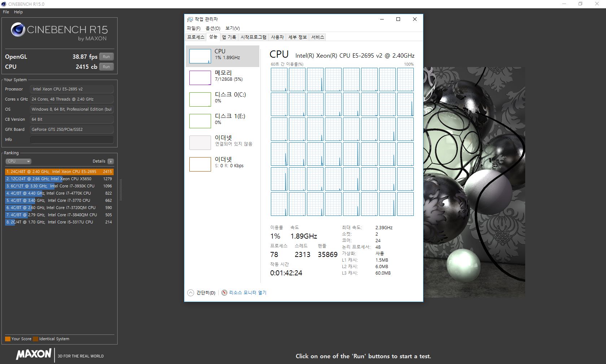Select the CPU performance graph thumbnail
Image resolution: width=606 pixels, height=364 pixels.
(x=200, y=56)
